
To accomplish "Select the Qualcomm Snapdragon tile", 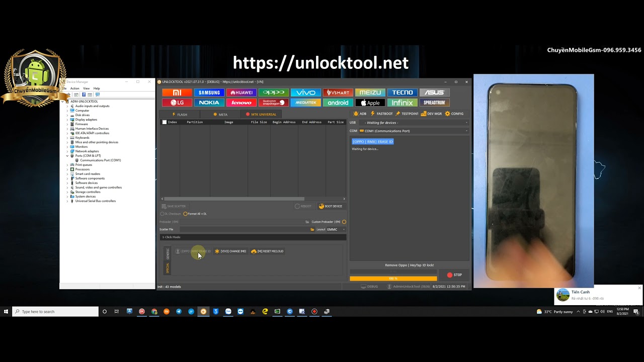I will [274, 103].
